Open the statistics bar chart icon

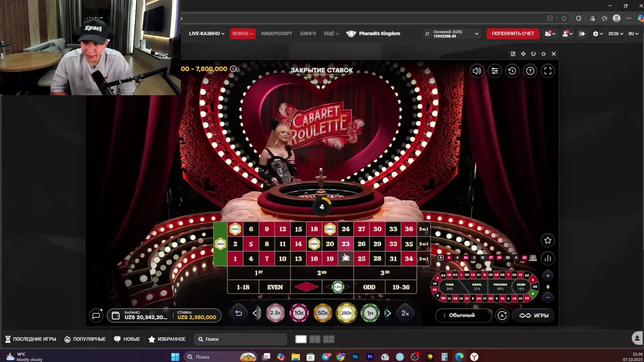point(548,258)
